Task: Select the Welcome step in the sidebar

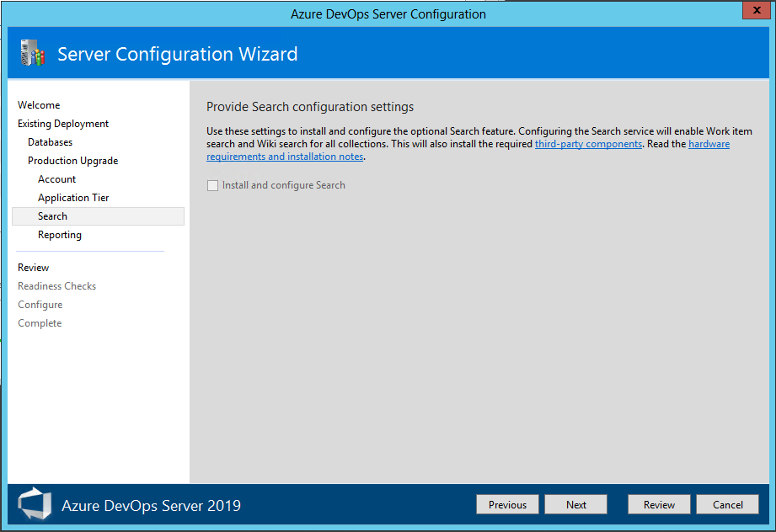Action: (x=39, y=104)
